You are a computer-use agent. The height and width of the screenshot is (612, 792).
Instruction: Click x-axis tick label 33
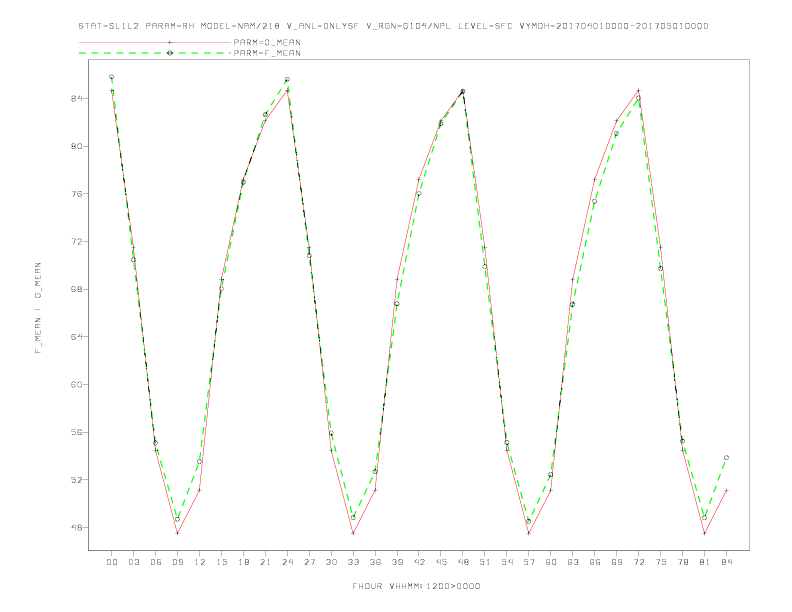pos(354,562)
